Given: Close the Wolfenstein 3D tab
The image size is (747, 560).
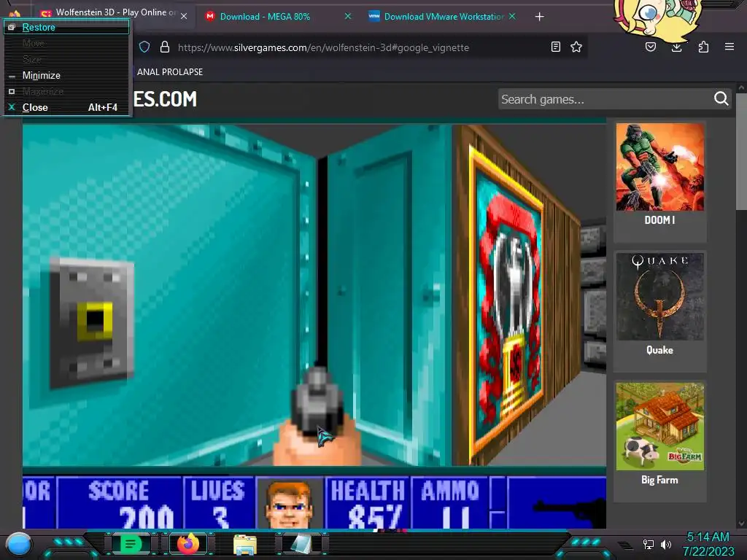Looking at the screenshot, I should (184, 16).
